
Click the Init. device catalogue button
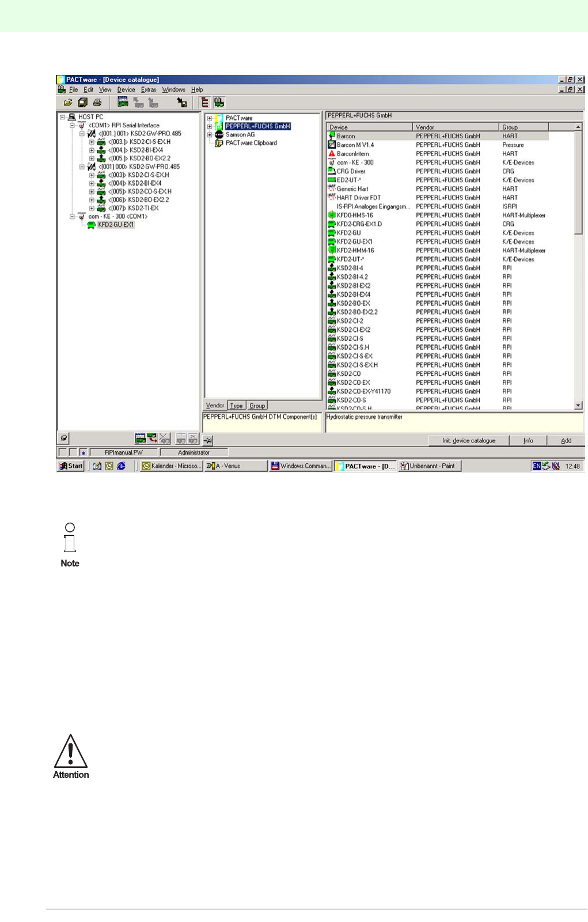click(x=469, y=440)
